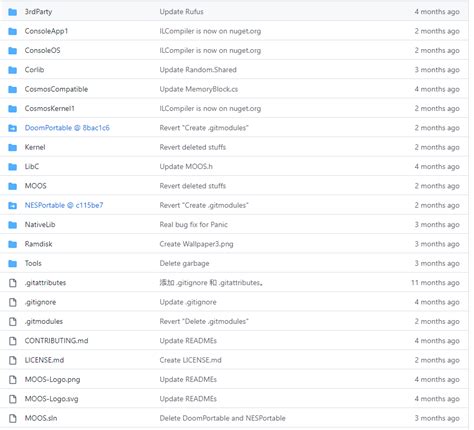The height and width of the screenshot is (430, 474).
Task: Open the .gitmodules file
Action: click(x=44, y=322)
